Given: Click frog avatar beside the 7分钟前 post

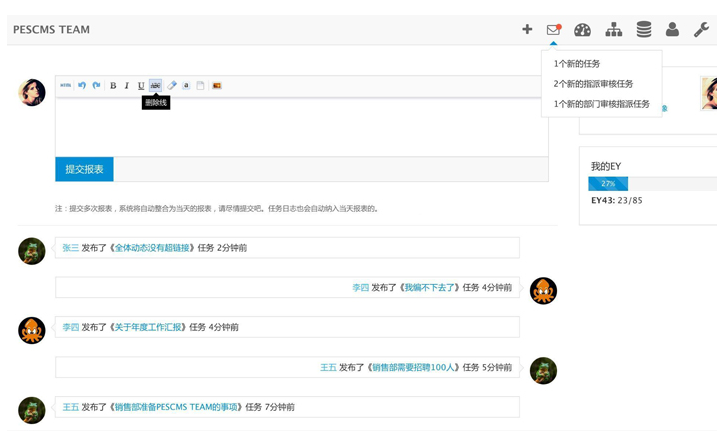Looking at the screenshot, I should (32, 410).
